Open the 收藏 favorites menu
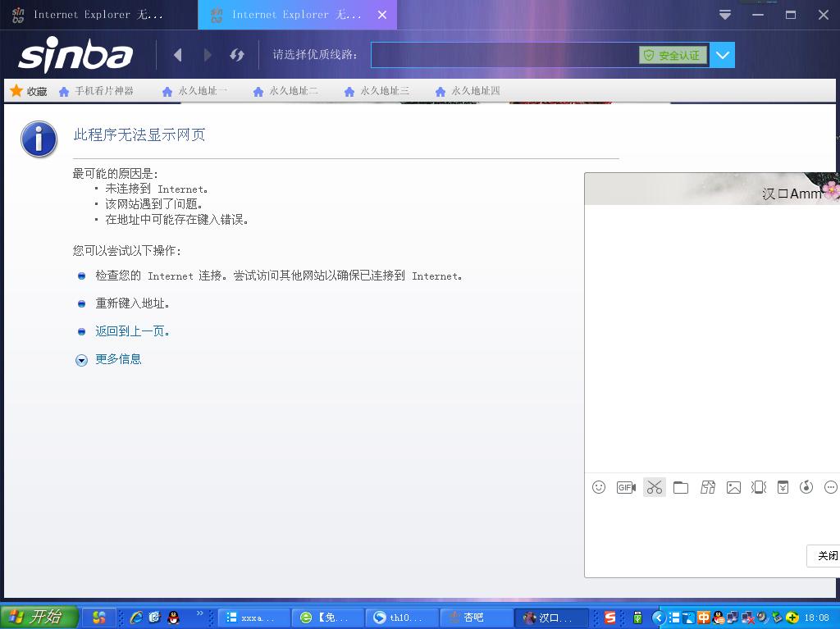The height and width of the screenshot is (629, 840). [x=30, y=90]
